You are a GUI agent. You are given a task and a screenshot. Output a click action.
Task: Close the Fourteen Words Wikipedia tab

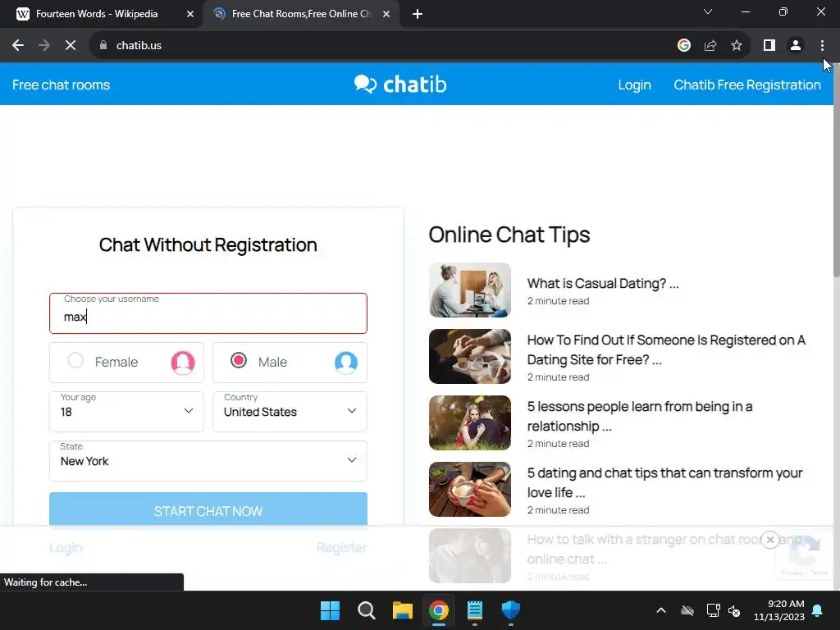pos(190,15)
